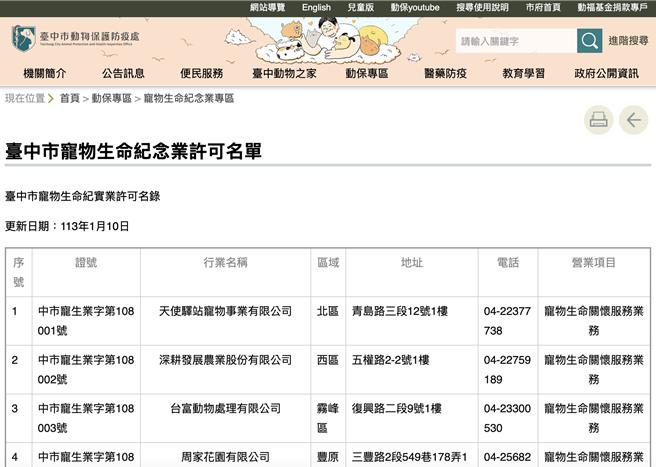Click the address 復興路二段9號1樓

pos(397,408)
